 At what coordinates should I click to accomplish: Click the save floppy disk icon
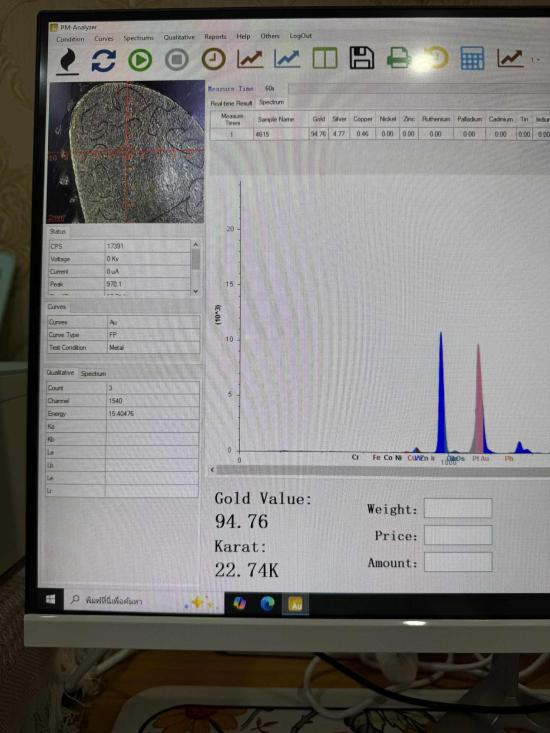pyautogui.click(x=362, y=58)
